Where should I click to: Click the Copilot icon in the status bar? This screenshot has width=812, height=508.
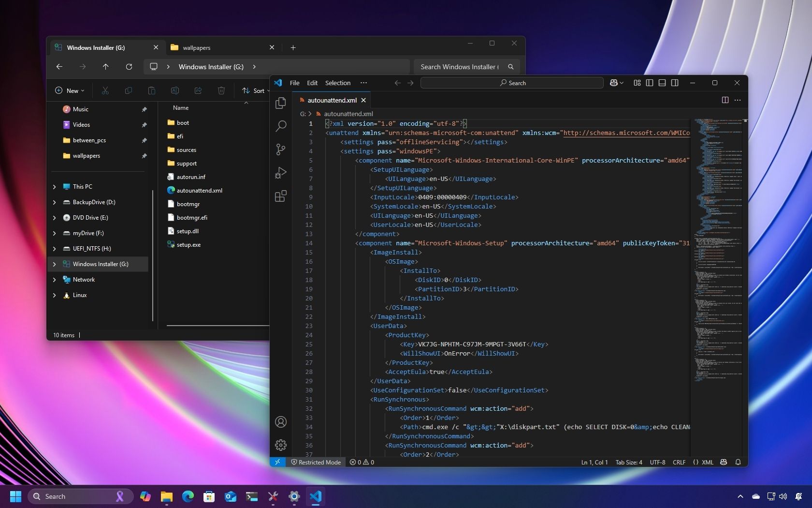(x=724, y=462)
